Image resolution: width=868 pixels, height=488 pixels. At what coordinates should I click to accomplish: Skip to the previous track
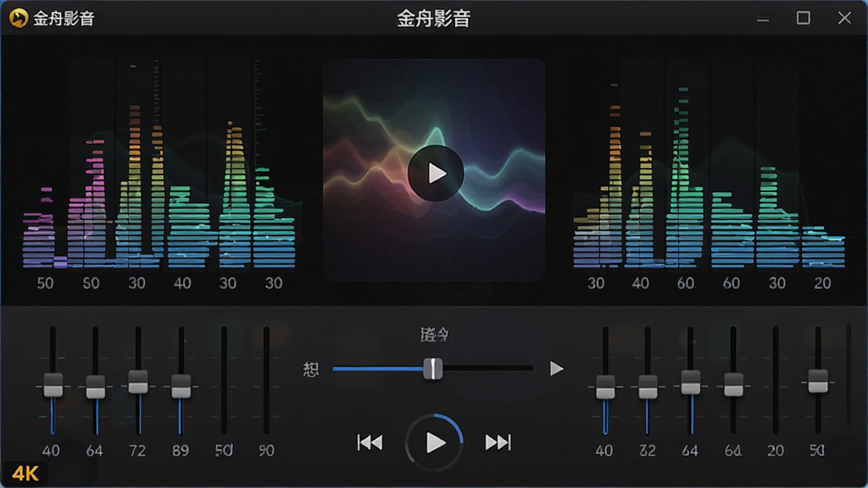[370, 442]
